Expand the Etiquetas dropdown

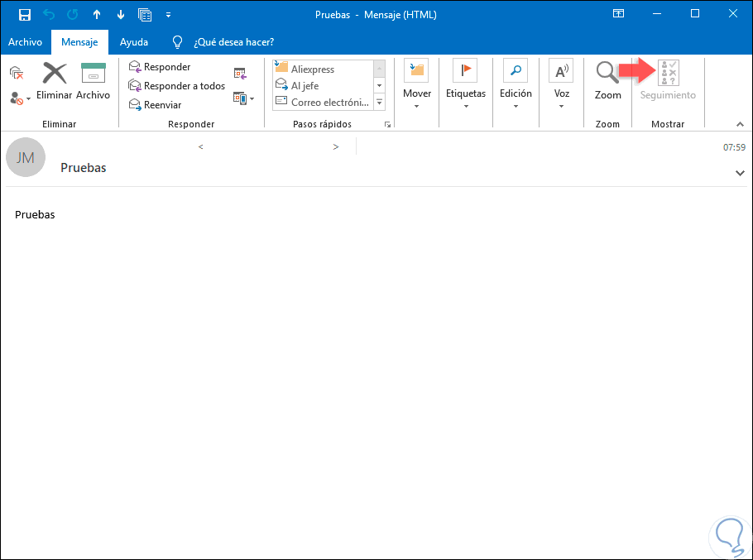[x=466, y=86]
